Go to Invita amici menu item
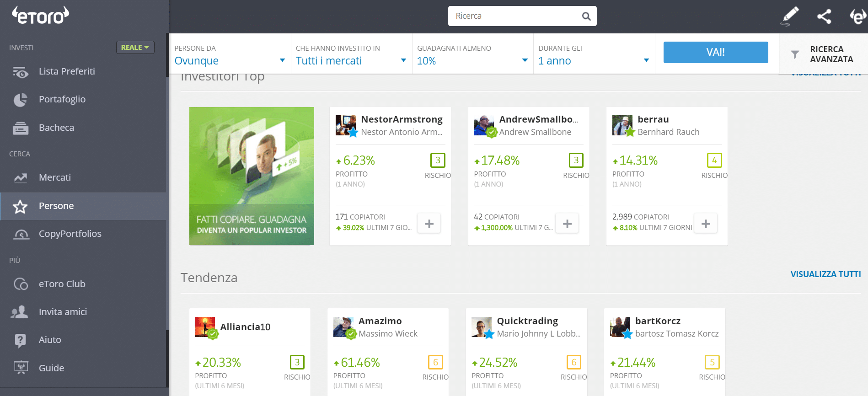The image size is (868, 396). coord(63,312)
